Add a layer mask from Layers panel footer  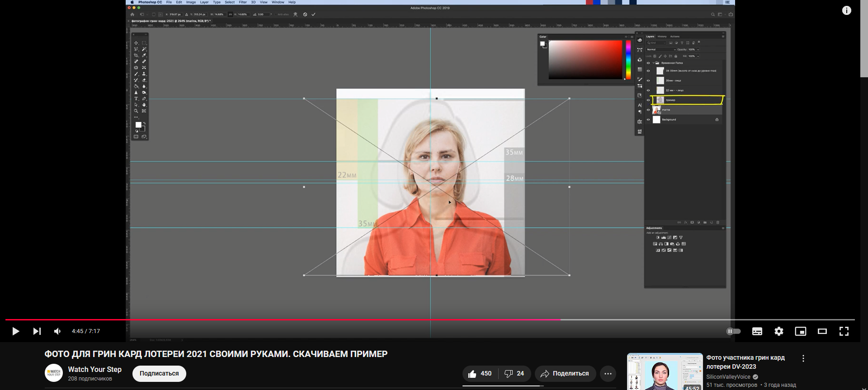pos(692,222)
